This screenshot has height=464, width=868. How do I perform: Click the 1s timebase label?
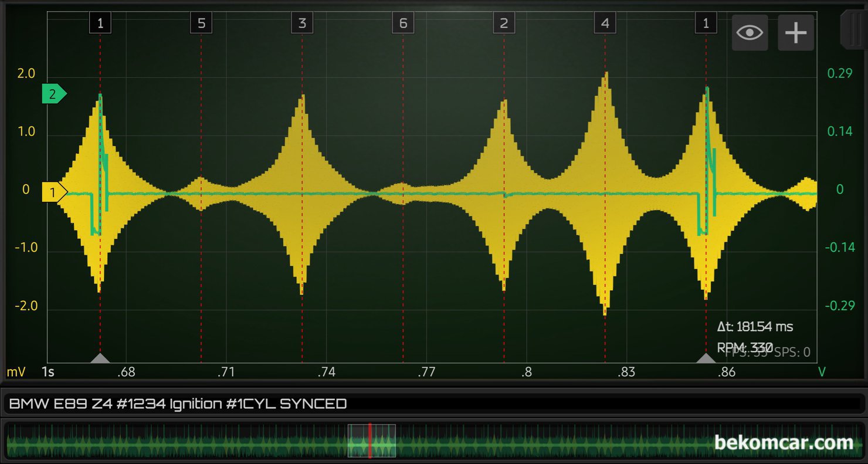pyautogui.click(x=48, y=372)
